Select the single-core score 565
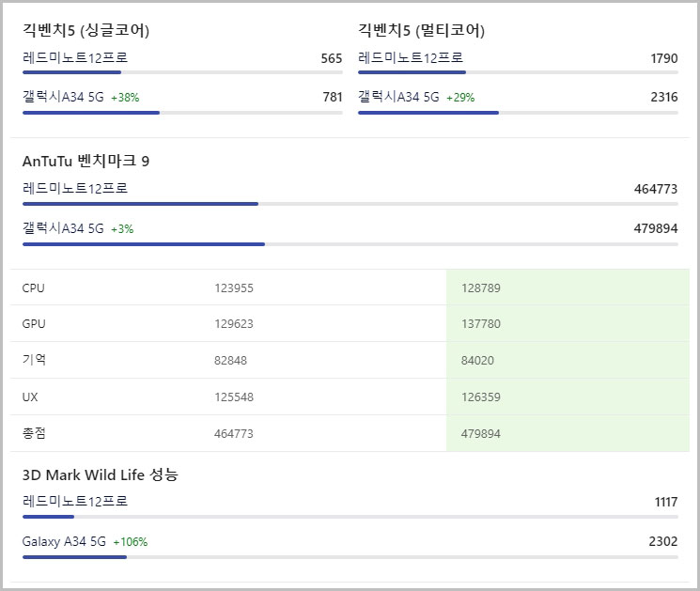The height and width of the screenshot is (591, 700). coord(332,58)
